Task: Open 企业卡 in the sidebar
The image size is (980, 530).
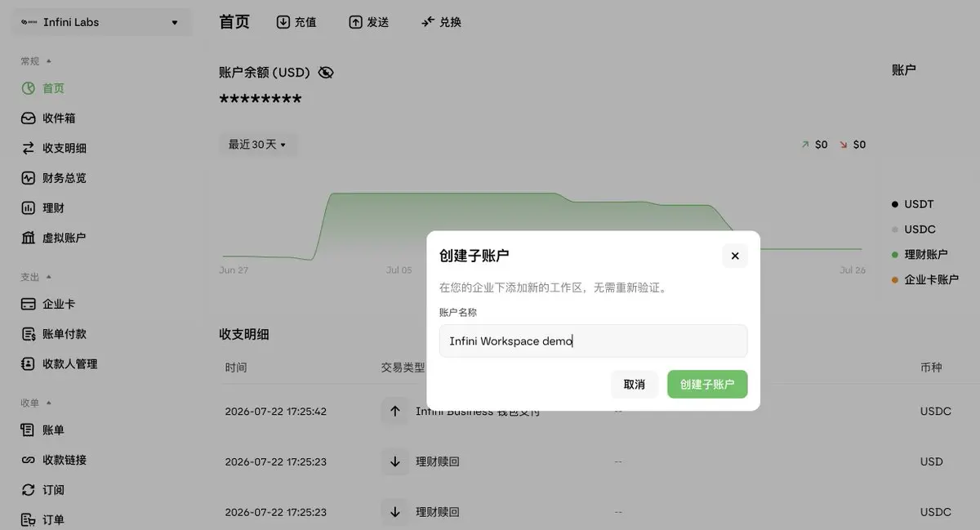Action: 59,304
